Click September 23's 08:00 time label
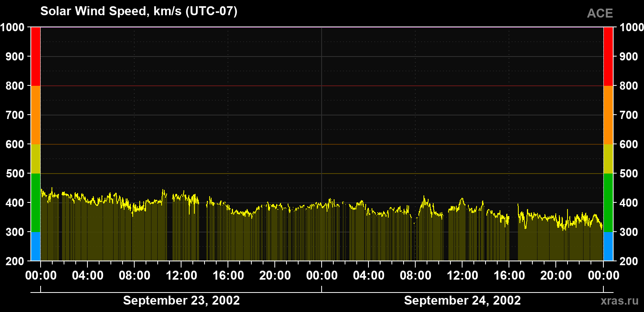 click(135, 276)
